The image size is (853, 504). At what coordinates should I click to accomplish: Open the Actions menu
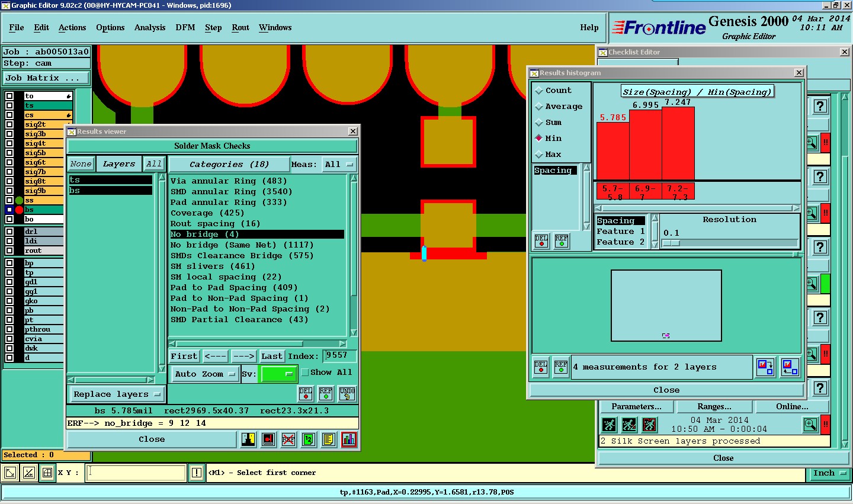point(72,28)
